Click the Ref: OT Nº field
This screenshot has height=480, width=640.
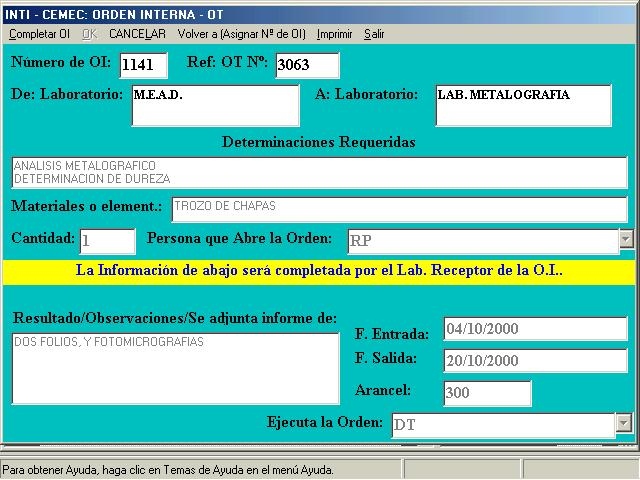tap(307, 65)
